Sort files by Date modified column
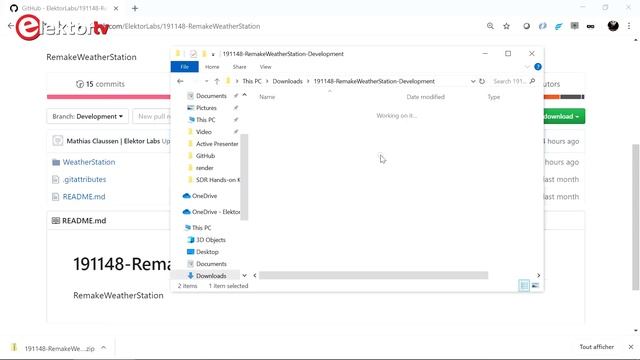This screenshot has width=640, height=360. [x=425, y=97]
